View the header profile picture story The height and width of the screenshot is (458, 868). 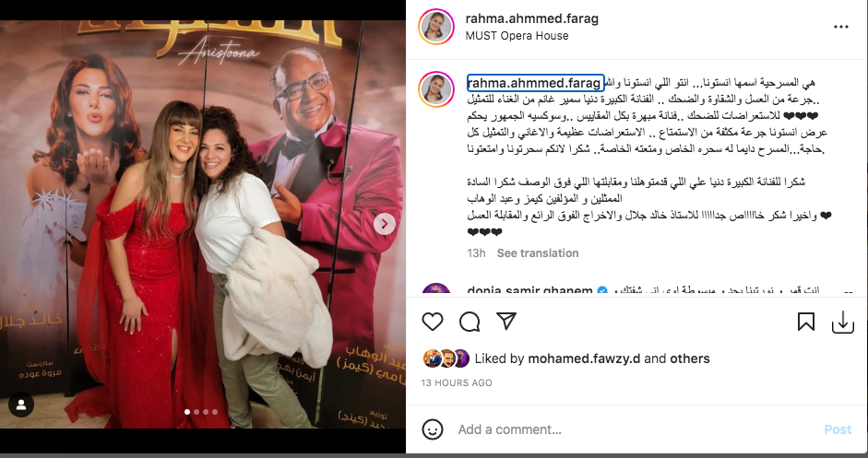436,27
